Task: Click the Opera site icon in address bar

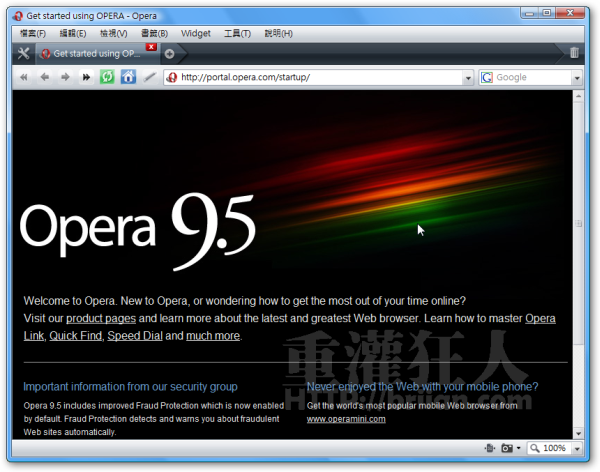Action: (x=172, y=77)
